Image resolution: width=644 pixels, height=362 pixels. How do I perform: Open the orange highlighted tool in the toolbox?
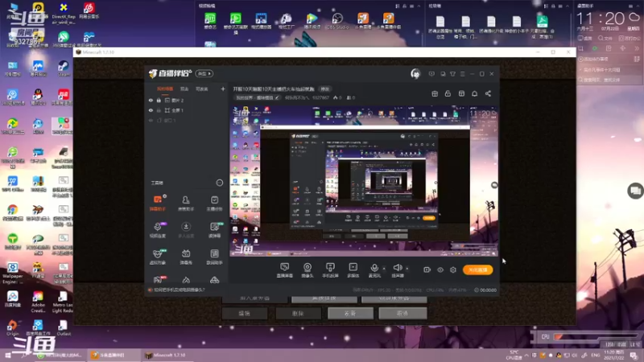tap(158, 203)
